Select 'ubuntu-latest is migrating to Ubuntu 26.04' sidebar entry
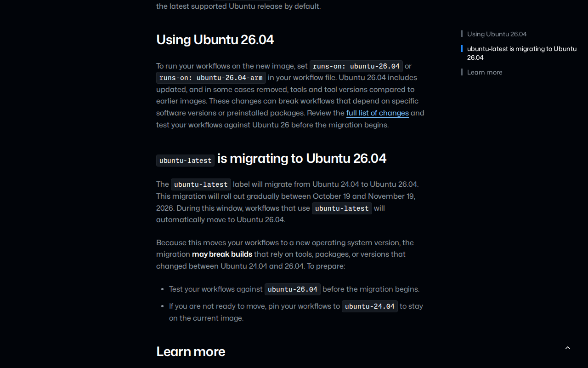 [x=522, y=53]
